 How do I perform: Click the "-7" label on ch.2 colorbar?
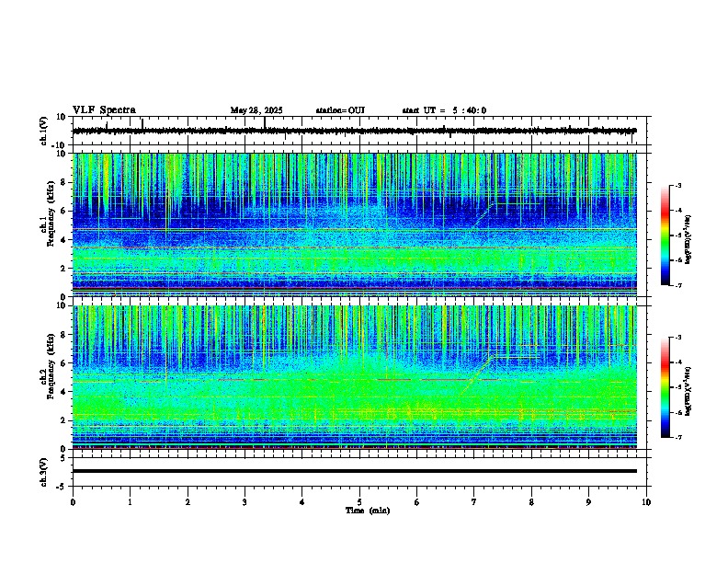coord(677,438)
